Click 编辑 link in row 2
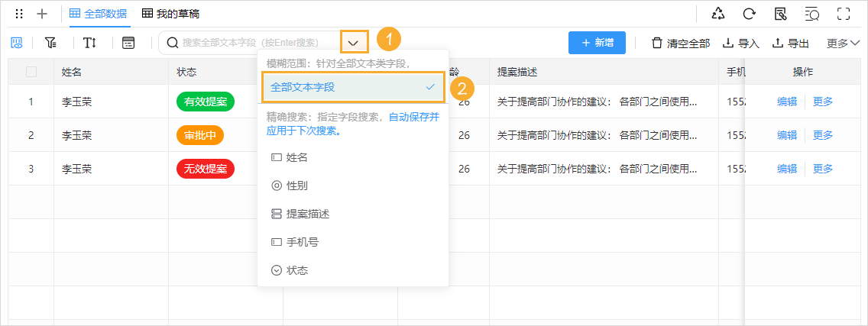 (x=787, y=135)
